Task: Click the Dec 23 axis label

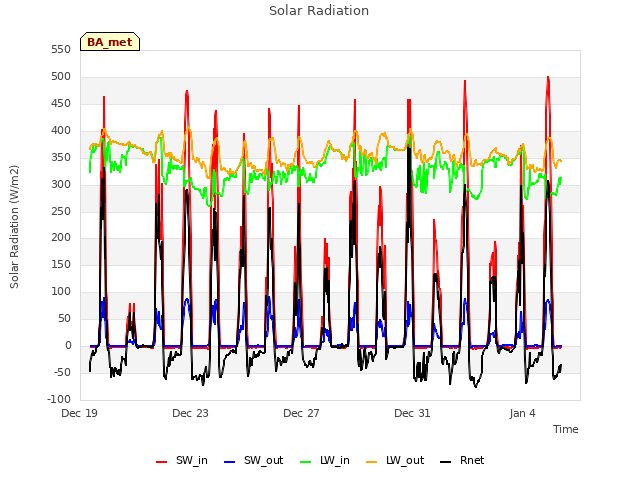Action: [190, 413]
